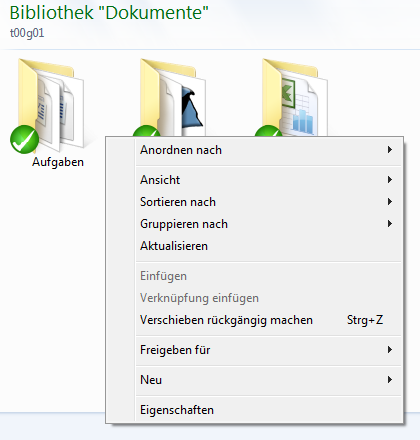Expand the Sortieren nach arrow
This screenshot has height=440, width=420.
pos(389,202)
